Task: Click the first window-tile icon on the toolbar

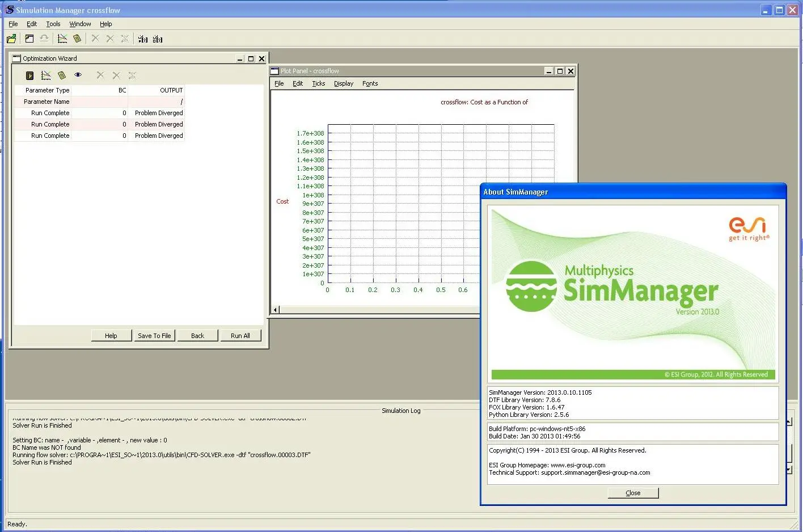Action: click(x=142, y=38)
